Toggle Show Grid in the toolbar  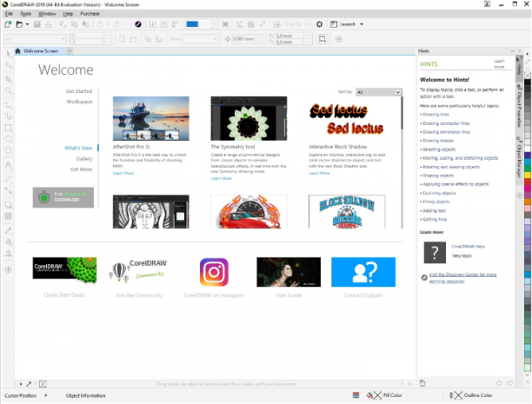click(251, 24)
